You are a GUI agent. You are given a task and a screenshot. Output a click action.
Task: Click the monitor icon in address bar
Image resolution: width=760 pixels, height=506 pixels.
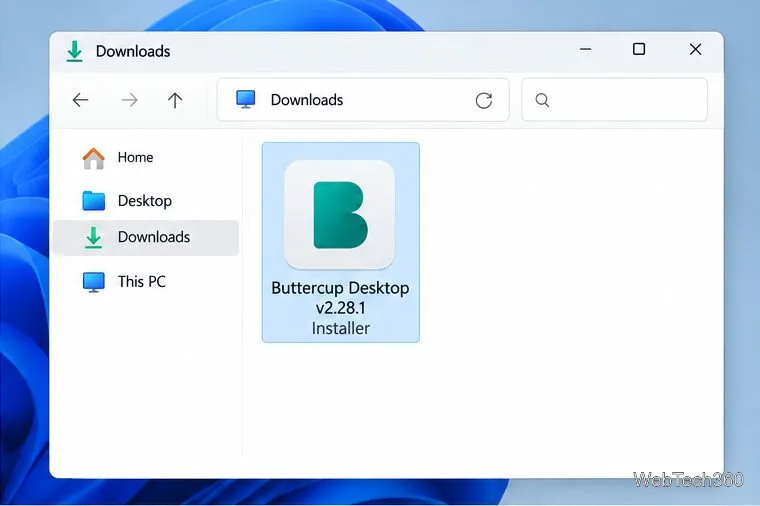click(246, 99)
